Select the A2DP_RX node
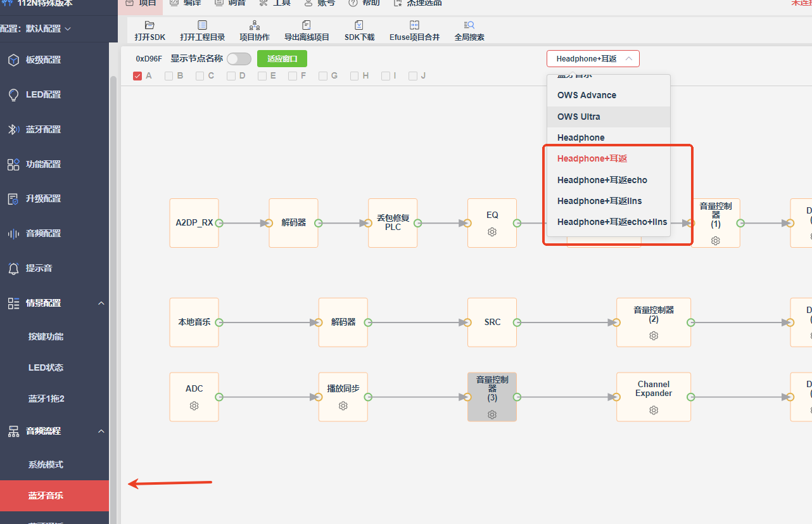The width and height of the screenshot is (812, 524). pyautogui.click(x=194, y=223)
